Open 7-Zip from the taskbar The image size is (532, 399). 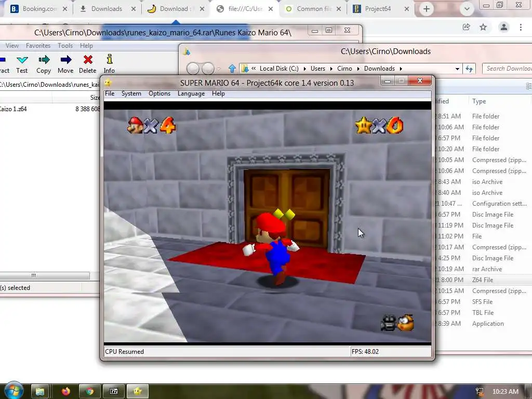[114, 391]
